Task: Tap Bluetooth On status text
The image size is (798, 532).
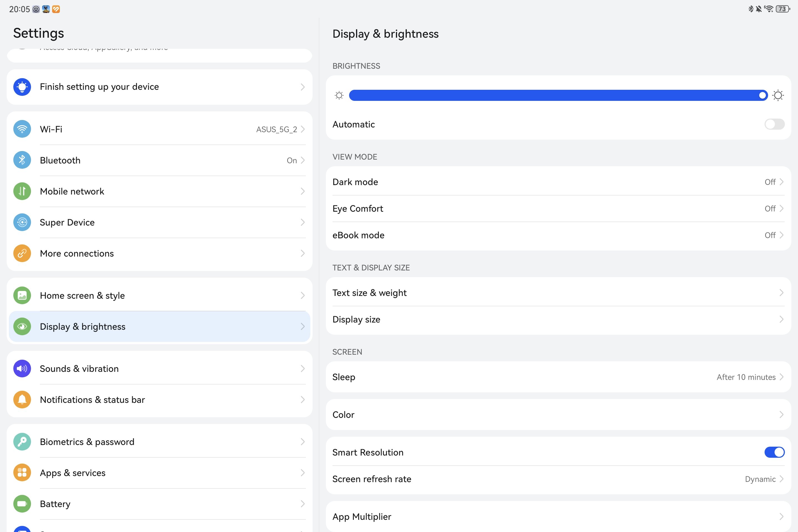Action: [292, 160]
